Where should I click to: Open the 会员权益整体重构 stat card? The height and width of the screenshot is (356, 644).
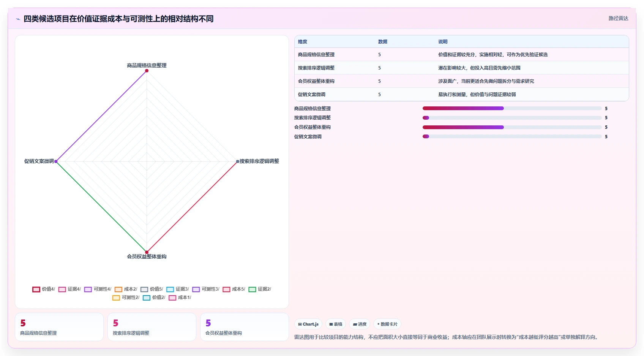[245, 327]
